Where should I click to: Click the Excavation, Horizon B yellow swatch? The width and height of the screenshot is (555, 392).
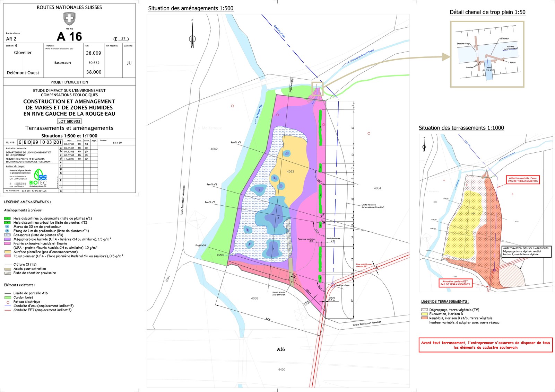(x=424, y=314)
